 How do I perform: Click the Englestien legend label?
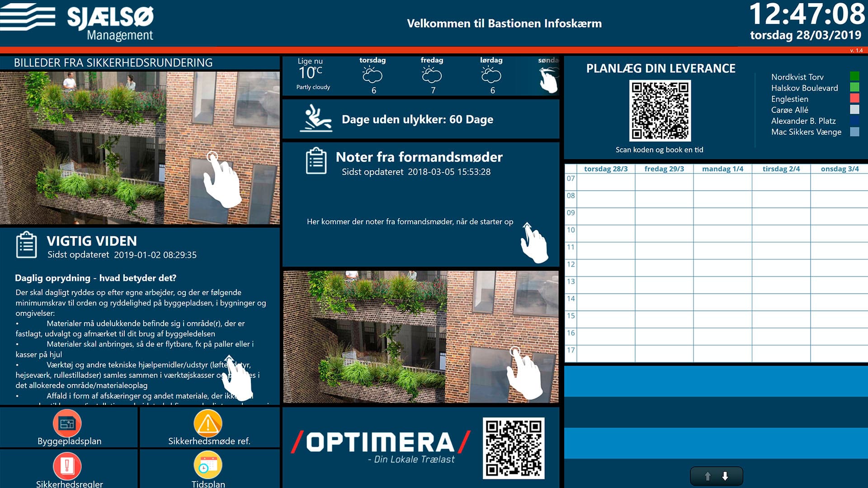(789, 99)
